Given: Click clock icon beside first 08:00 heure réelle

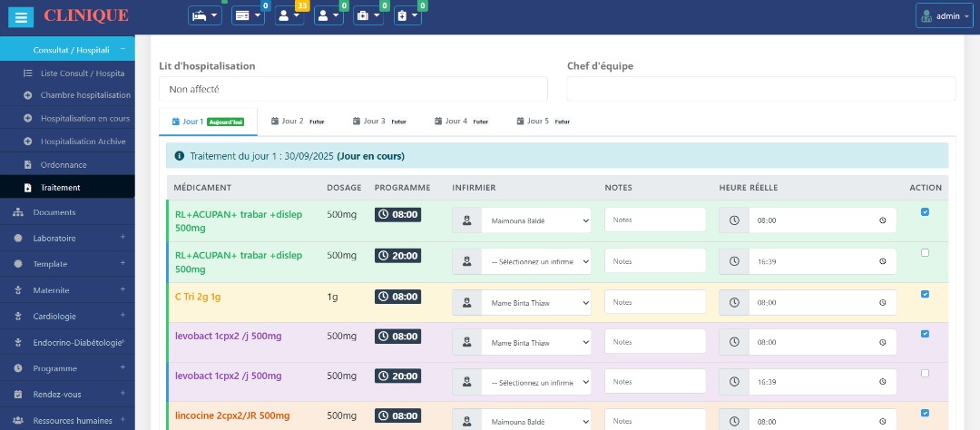Looking at the screenshot, I should point(734,220).
